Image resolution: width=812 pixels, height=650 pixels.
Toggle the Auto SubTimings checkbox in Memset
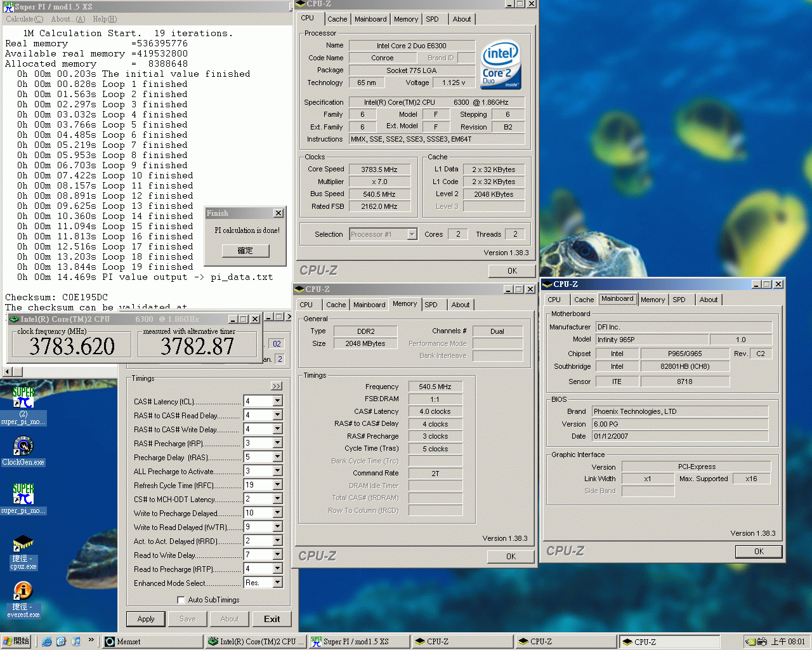[181, 600]
